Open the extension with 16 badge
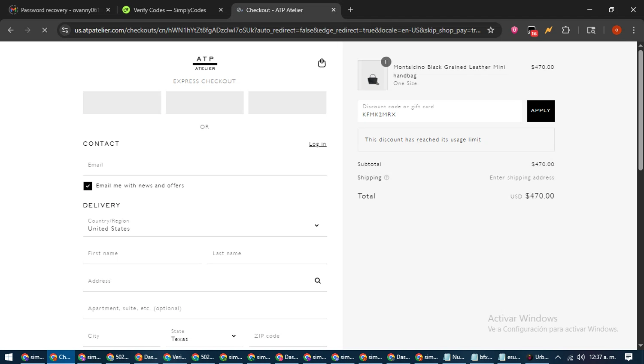Image resolution: width=644 pixels, height=364 pixels. coord(532,31)
